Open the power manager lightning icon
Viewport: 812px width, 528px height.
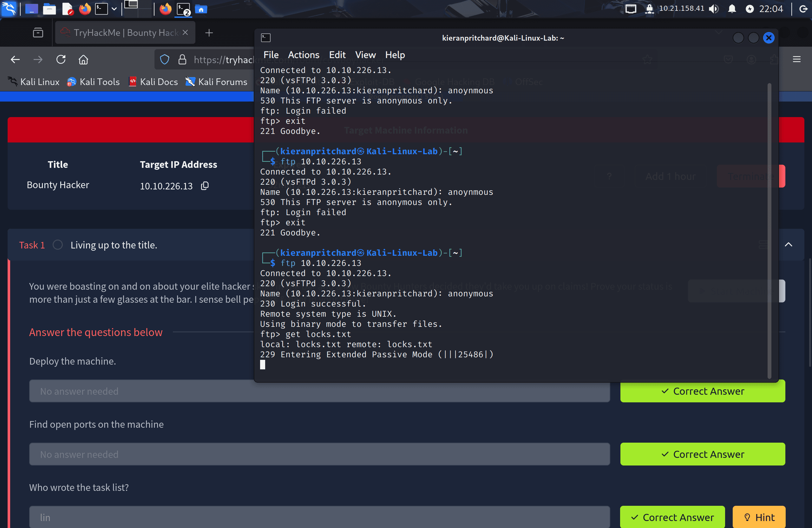750,9
